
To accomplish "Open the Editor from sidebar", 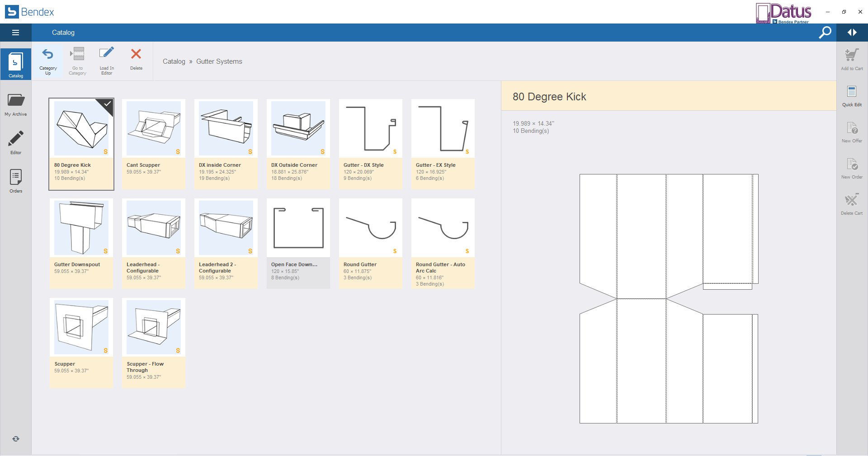I will 16,139.
